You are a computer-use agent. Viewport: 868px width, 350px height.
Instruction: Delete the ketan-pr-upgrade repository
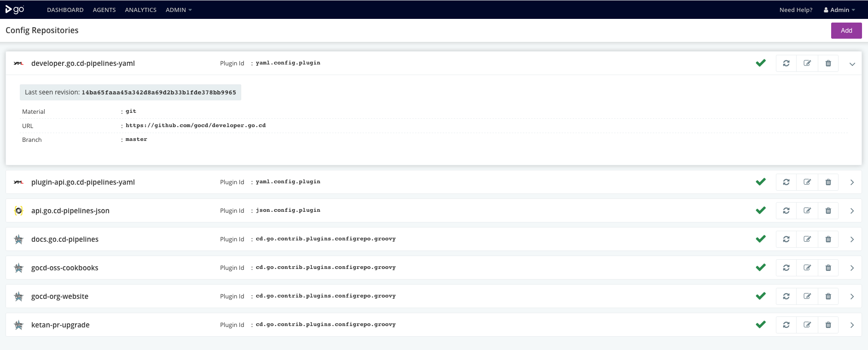coord(828,325)
